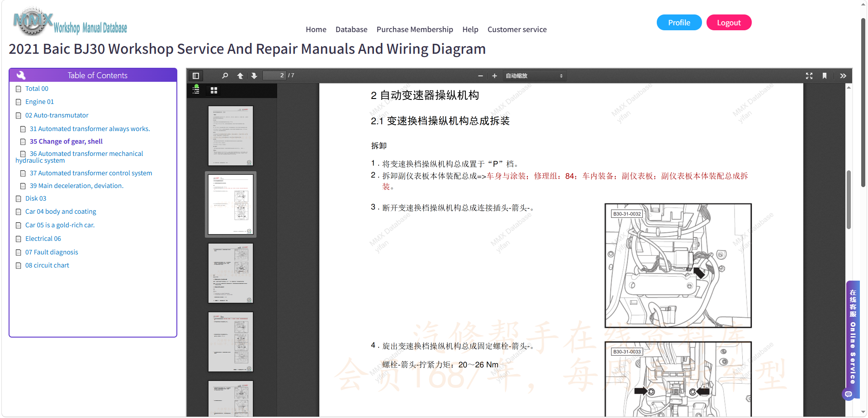The width and height of the screenshot is (868, 418).
Task: Open 35 Change of gear, shell
Action: coord(66,141)
